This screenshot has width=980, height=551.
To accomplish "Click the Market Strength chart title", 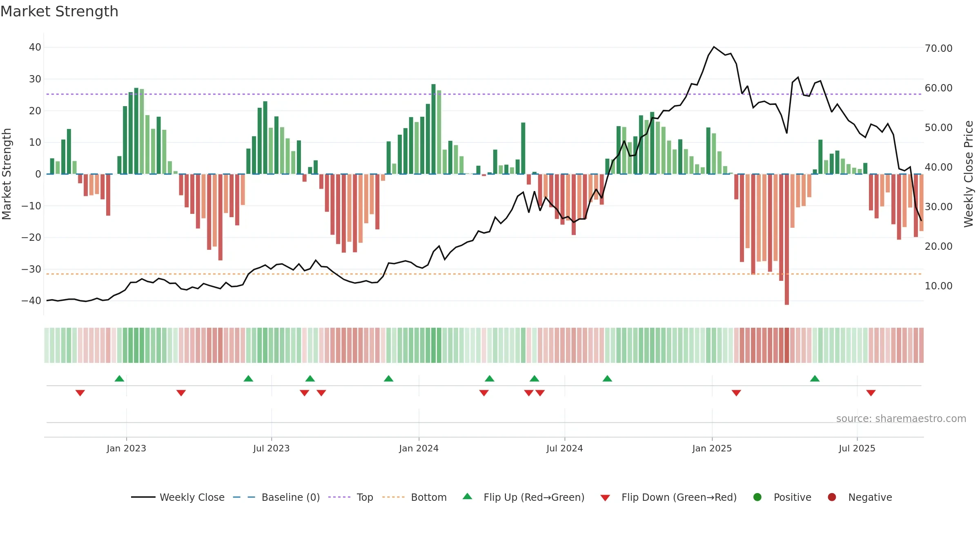I will (x=59, y=11).
